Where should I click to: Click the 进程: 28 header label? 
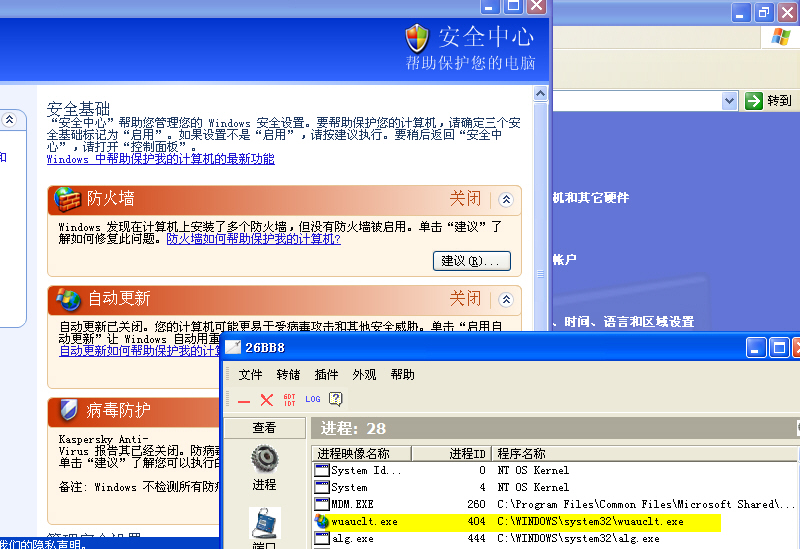point(353,428)
